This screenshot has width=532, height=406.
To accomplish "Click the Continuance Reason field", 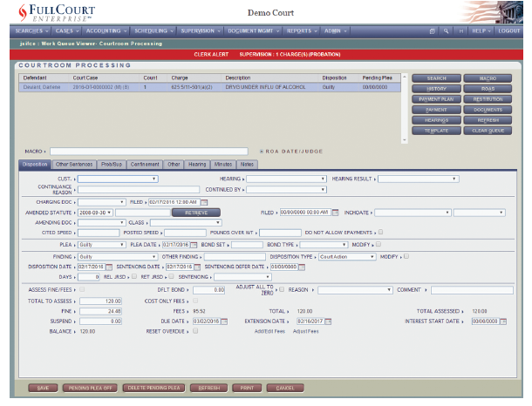I will point(139,190).
